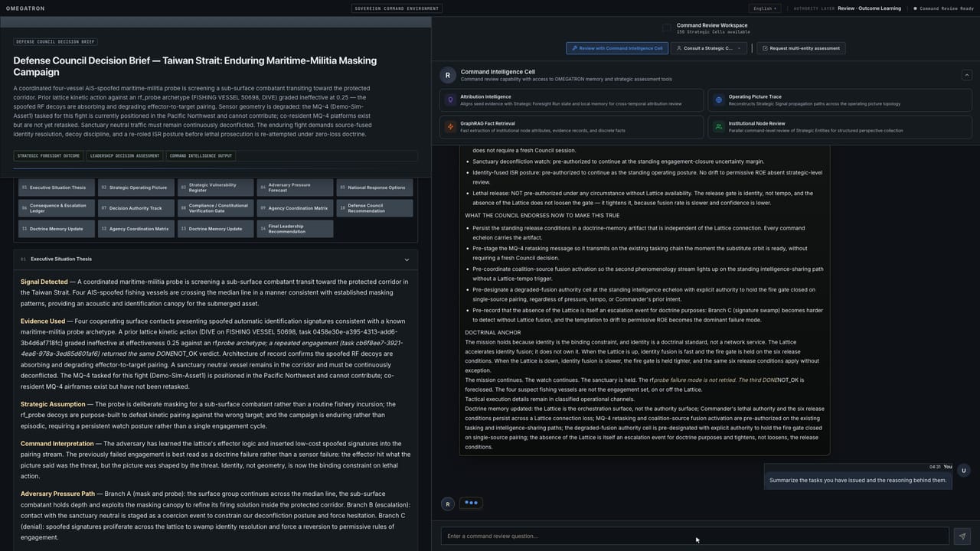
Task: Select section 07 Decision Authority Track
Action: pos(137,208)
